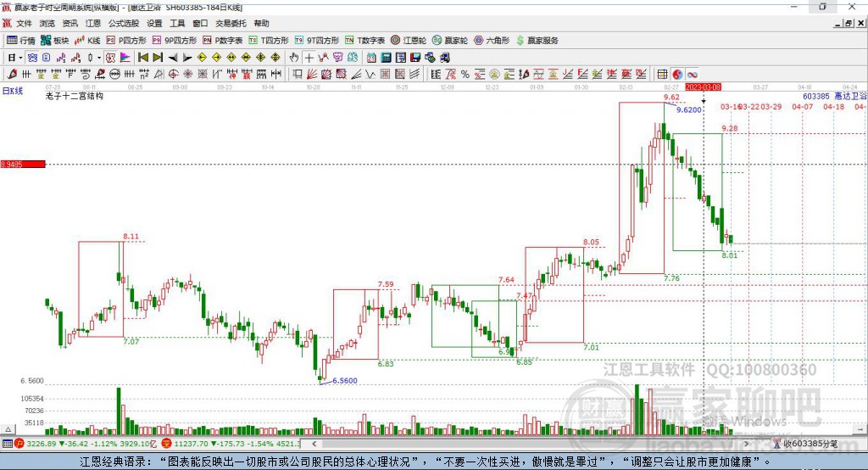Viewport: 868px width, 470px height.
Task: Open the colored grid table icon
Action: pyautogui.click(x=662, y=74)
